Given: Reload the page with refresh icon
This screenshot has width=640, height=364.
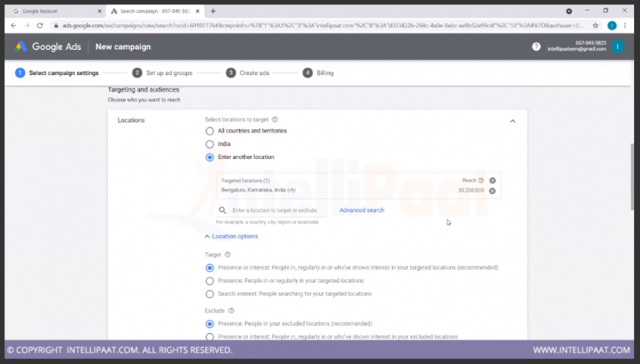Looking at the screenshot, I should [40, 25].
